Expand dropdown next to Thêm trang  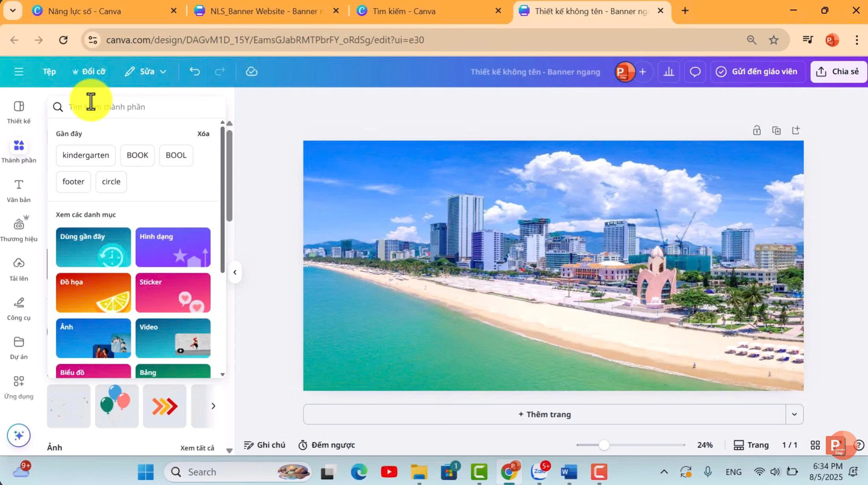(794, 414)
